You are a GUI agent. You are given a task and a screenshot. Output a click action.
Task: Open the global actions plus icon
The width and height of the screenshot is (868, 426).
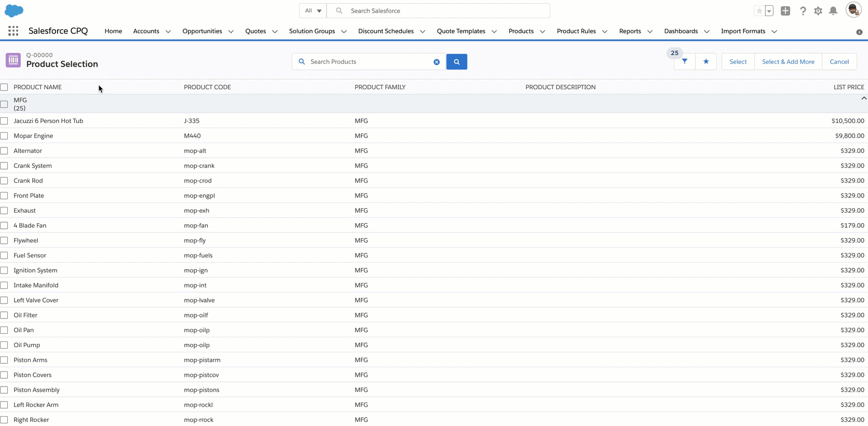[x=785, y=11]
